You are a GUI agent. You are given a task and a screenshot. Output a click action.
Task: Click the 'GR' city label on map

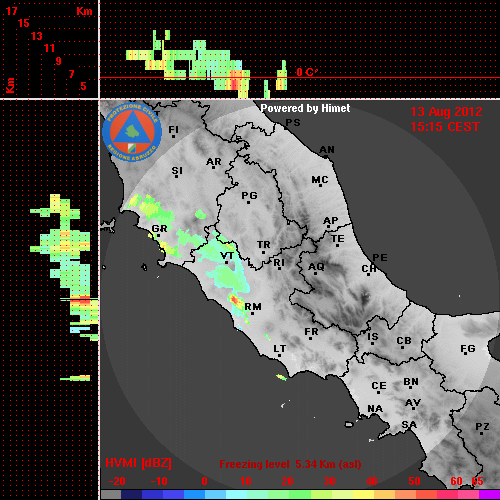(159, 228)
